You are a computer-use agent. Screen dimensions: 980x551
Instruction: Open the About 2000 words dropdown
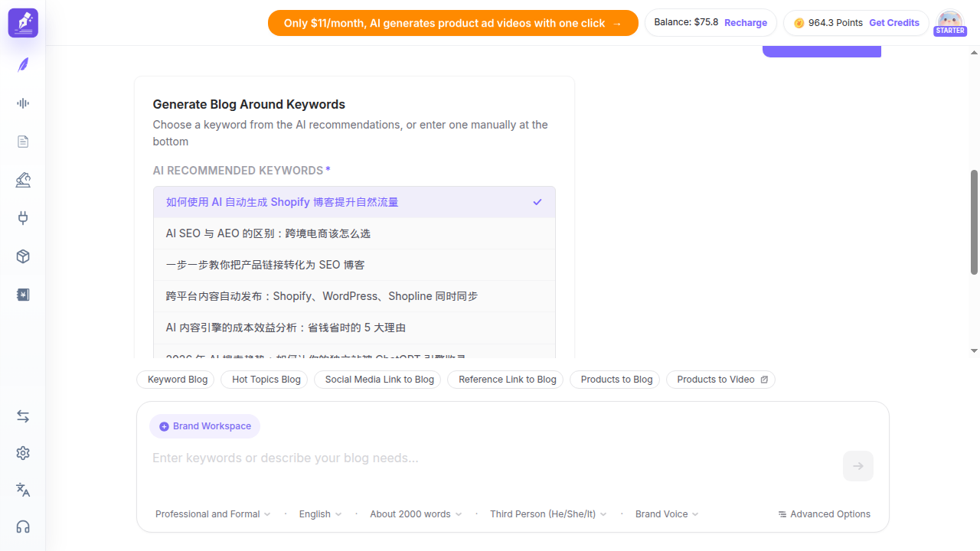coord(416,514)
